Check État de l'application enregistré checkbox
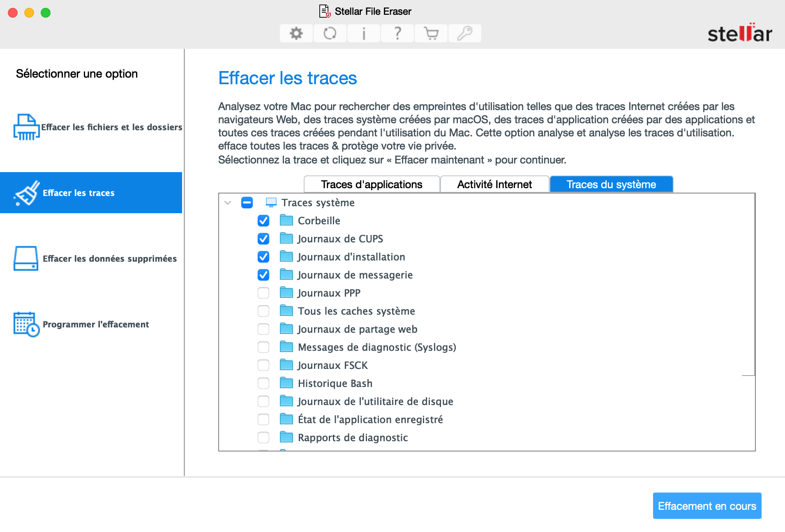Image resolution: width=785 pixels, height=532 pixels. click(x=263, y=419)
